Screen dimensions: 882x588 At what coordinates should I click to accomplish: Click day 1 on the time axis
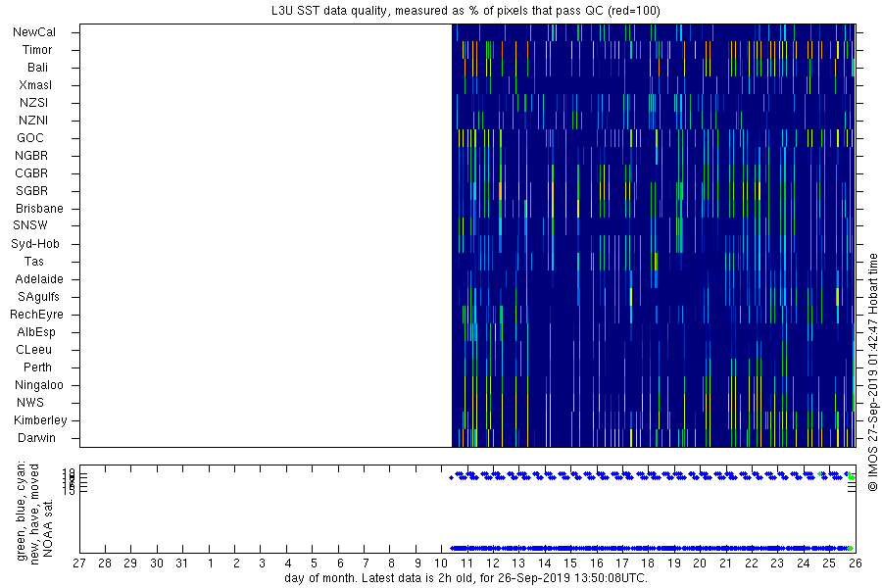click(x=210, y=563)
